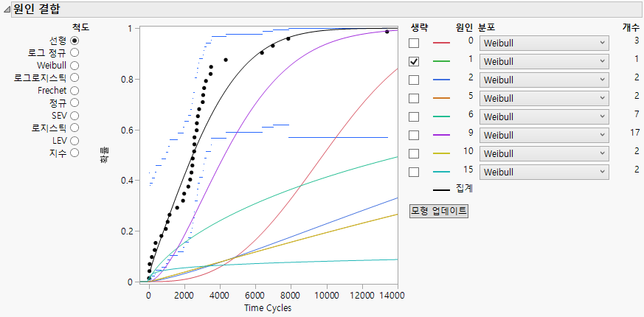The width and height of the screenshot is (644, 317).
Task: Select the 로지스틱 scale radio button
Action: click(75, 128)
